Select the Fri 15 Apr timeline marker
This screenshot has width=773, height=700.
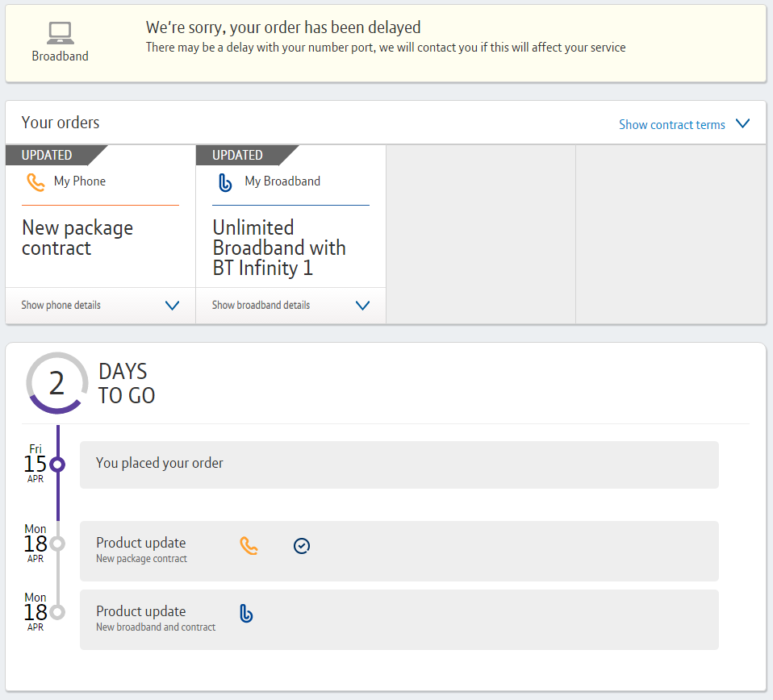click(57, 465)
